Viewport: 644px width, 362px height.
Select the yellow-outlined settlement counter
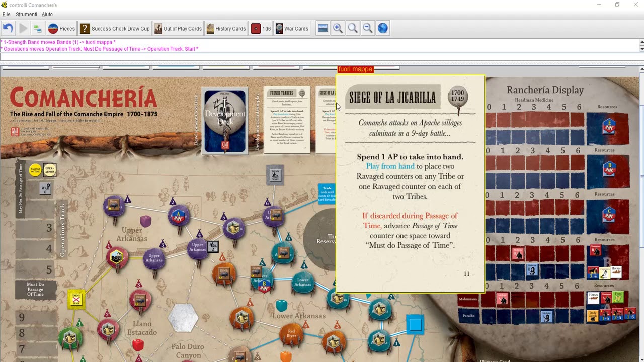pyautogui.click(x=116, y=257)
